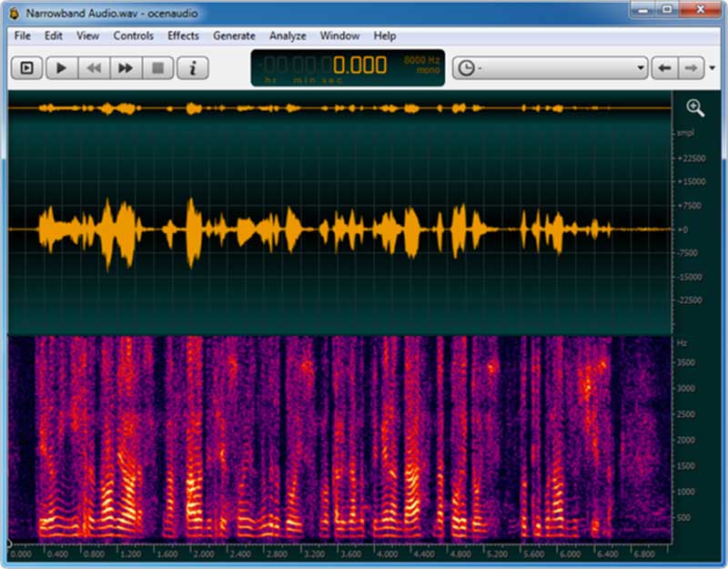
Task: Open the Generate menu
Action: point(234,36)
